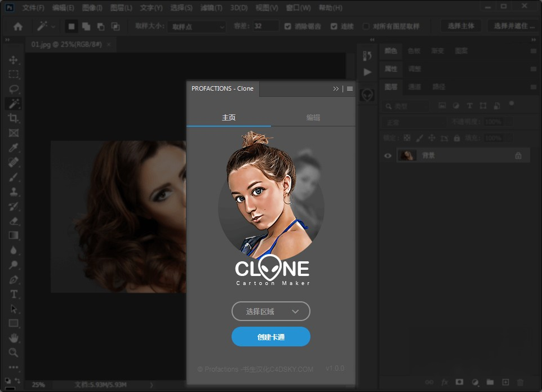This screenshot has height=392, width=542.
Task: Select the History Brush tool
Action: coord(14,206)
